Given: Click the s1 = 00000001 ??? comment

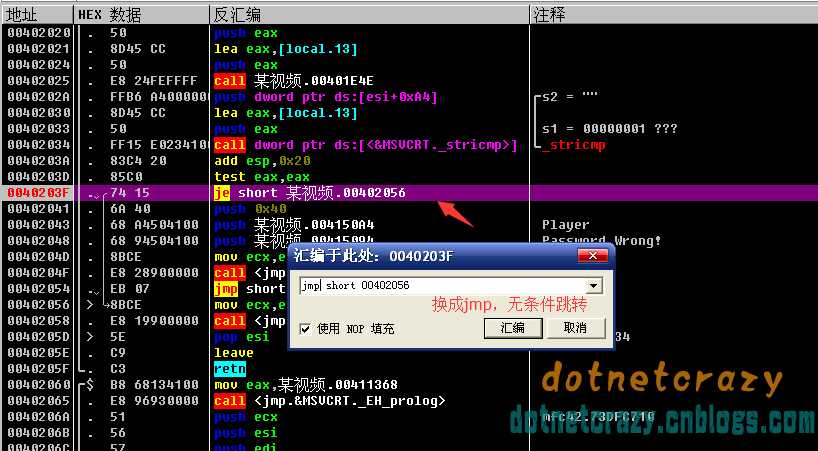Looking at the screenshot, I should [610, 129].
